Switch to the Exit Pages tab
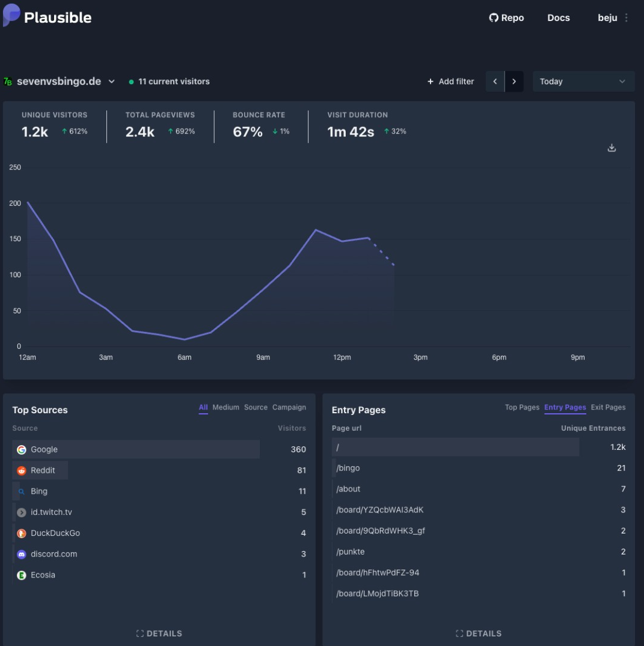 (x=607, y=407)
